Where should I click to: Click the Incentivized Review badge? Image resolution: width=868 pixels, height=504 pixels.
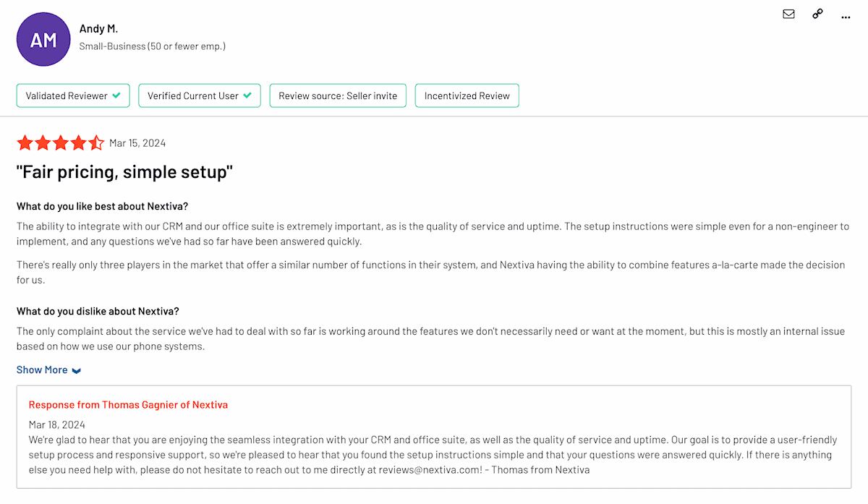[x=467, y=95]
